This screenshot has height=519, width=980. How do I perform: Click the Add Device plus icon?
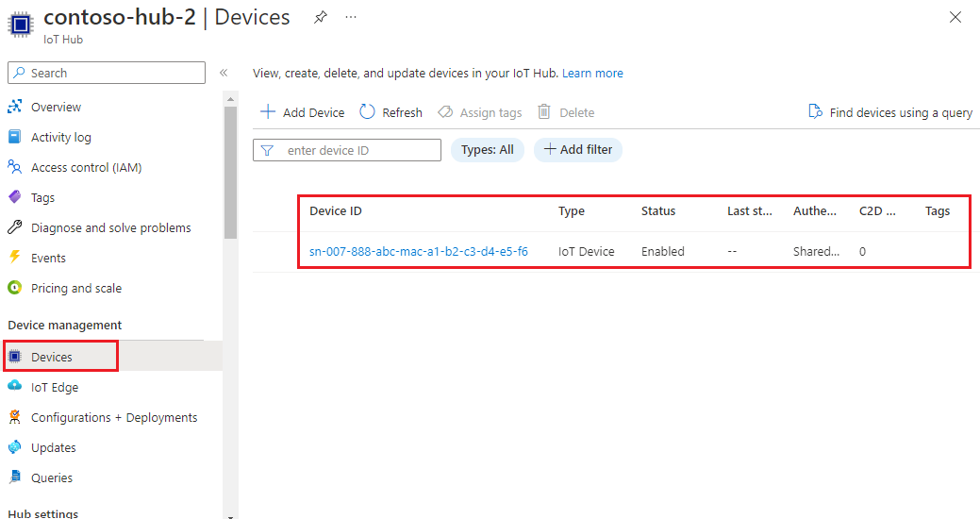pyautogui.click(x=268, y=112)
